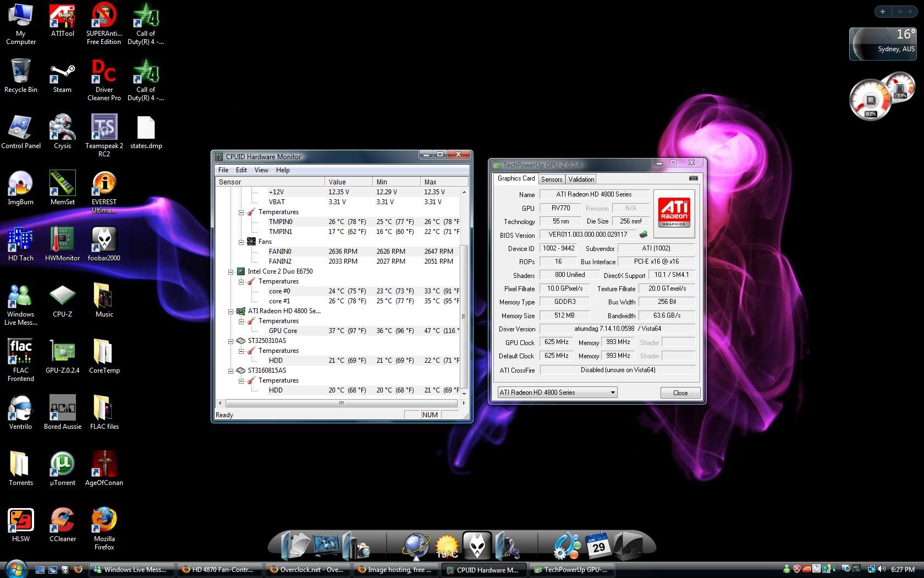This screenshot has width=924, height=578.
Task: Collapse the ST3160815AS drive node
Action: 231,370
